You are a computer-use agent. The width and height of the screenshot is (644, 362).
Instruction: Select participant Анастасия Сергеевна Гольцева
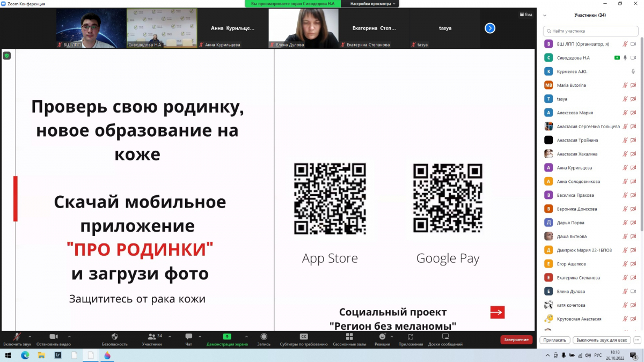(x=590, y=127)
